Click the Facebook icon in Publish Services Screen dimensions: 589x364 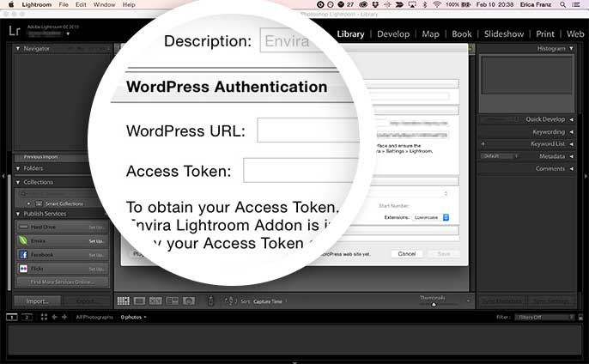[x=23, y=255]
